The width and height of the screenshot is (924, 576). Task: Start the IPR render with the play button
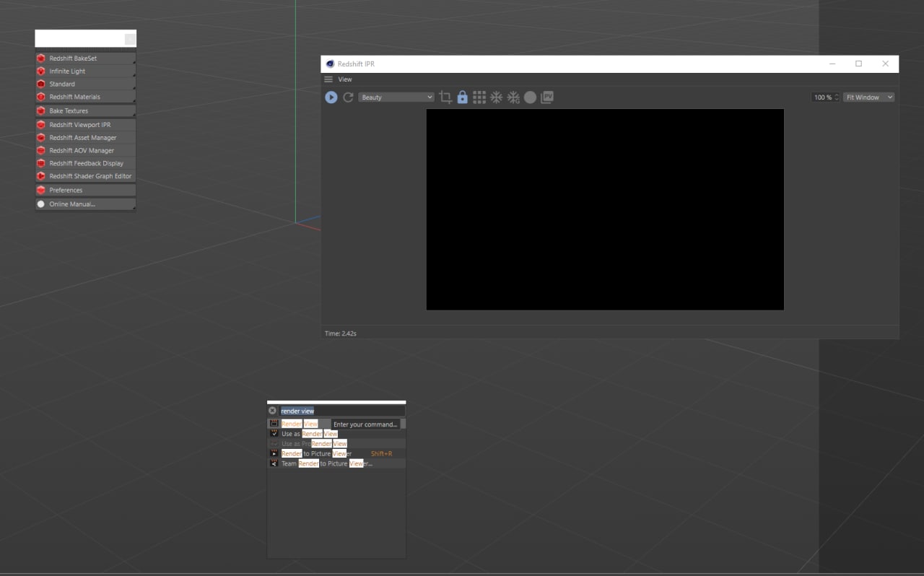(x=331, y=97)
